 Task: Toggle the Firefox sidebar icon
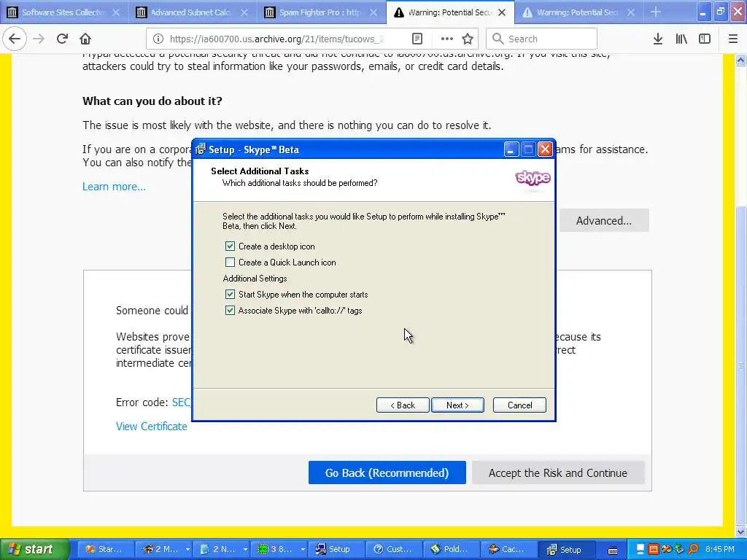pos(705,39)
